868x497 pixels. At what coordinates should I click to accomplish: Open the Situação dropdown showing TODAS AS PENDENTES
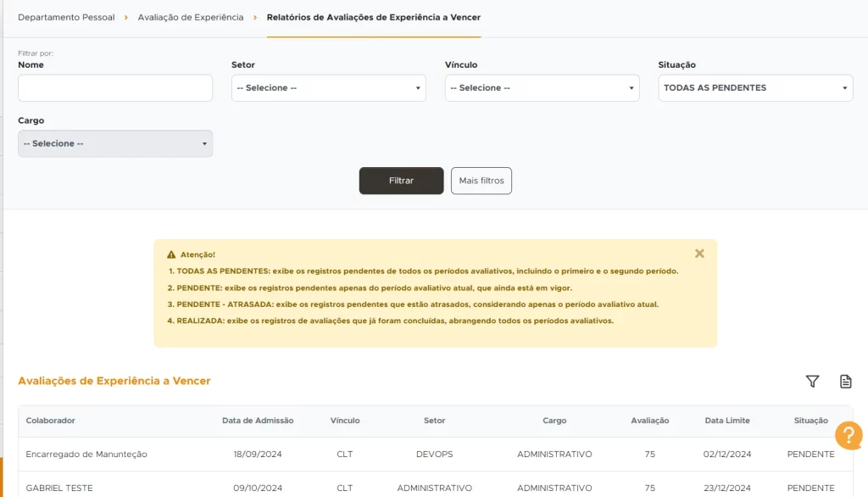pyautogui.click(x=755, y=88)
